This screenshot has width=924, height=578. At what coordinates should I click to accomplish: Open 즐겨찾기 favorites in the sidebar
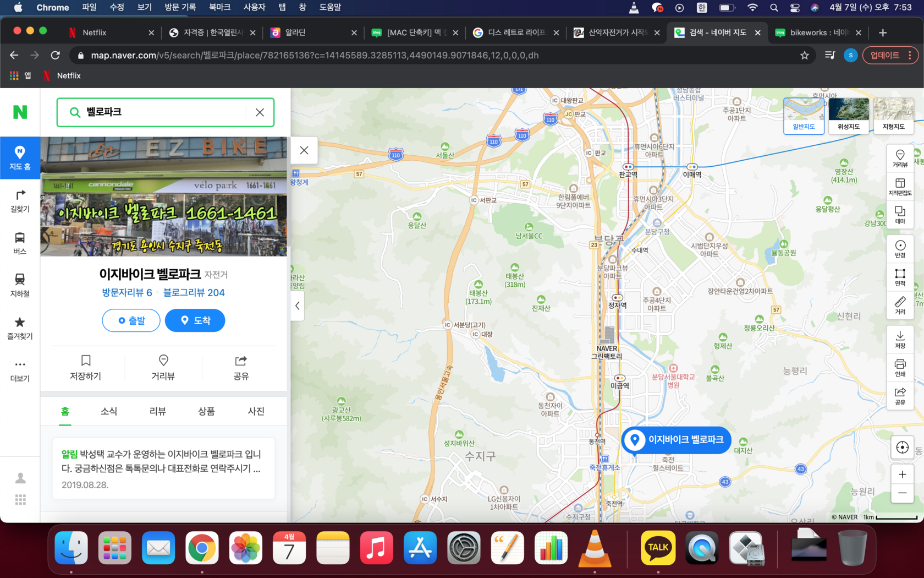pos(20,328)
